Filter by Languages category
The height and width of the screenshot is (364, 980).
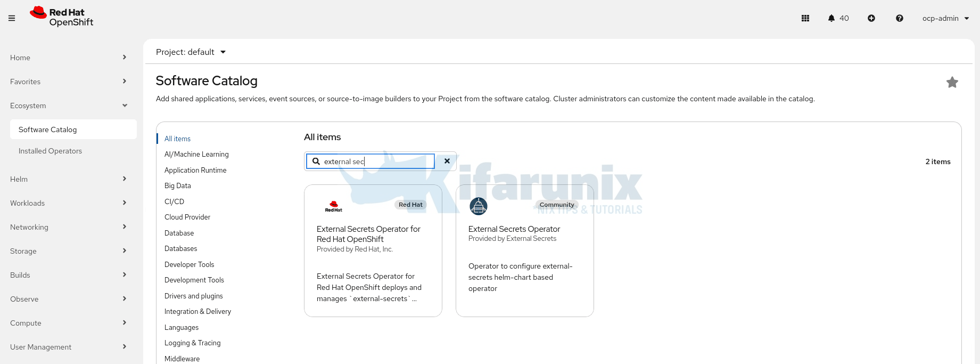tap(182, 327)
